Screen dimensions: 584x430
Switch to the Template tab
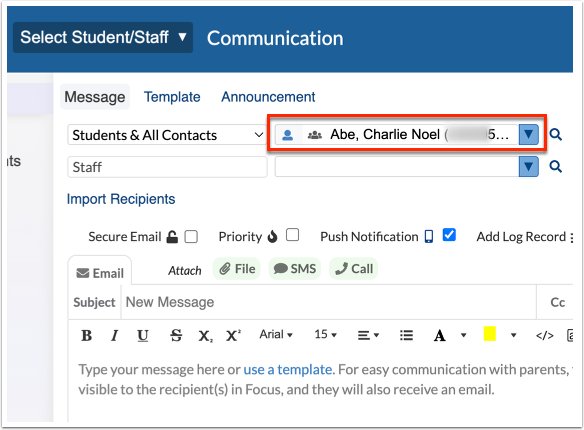click(x=172, y=97)
